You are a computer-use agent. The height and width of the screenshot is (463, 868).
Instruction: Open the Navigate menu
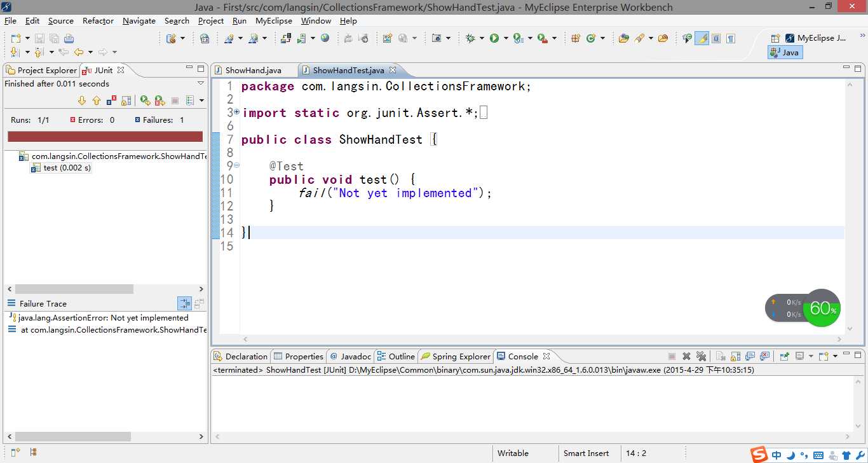coord(139,21)
